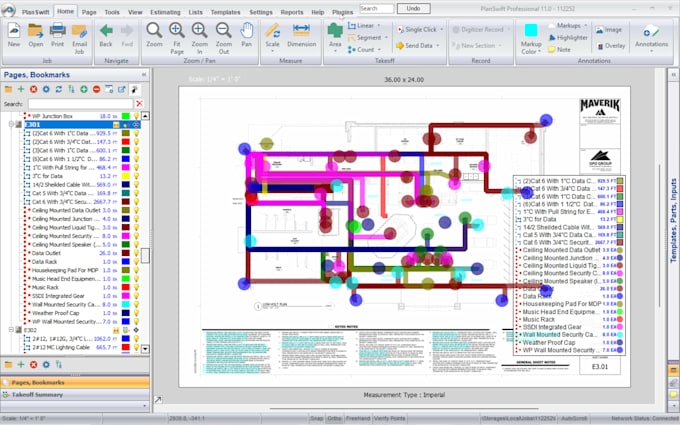Image resolution: width=680 pixels, height=425 pixels.
Task: Open the Templates ribbon tab
Action: click(x=226, y=12)
